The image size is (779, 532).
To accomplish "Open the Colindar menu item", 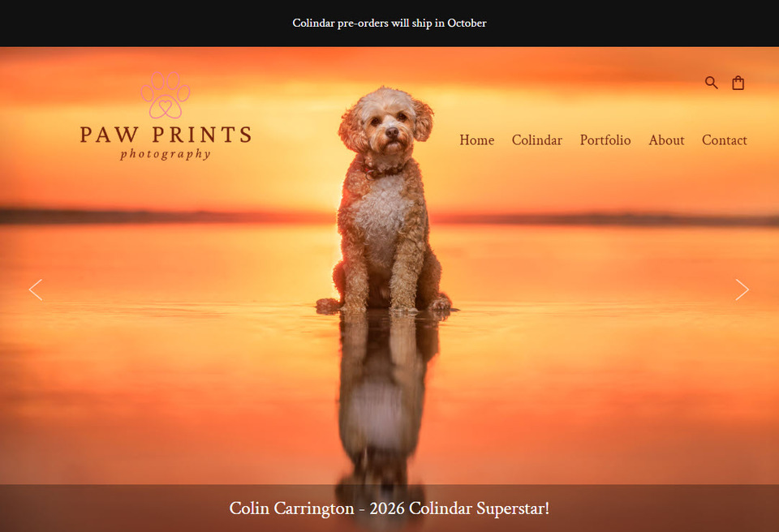I will pyautogui.click(x=537, y=140).
